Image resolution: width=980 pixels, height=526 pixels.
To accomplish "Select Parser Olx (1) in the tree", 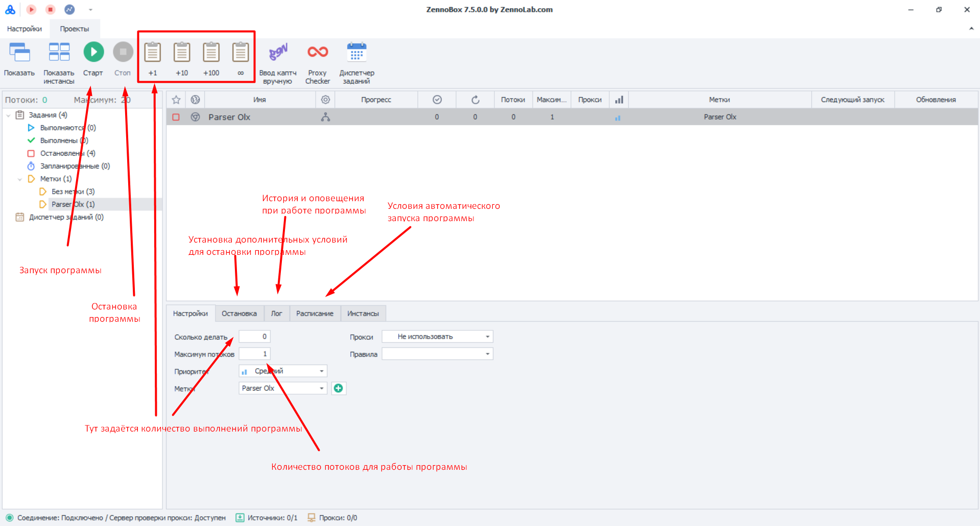I will (x=73, y=204).
